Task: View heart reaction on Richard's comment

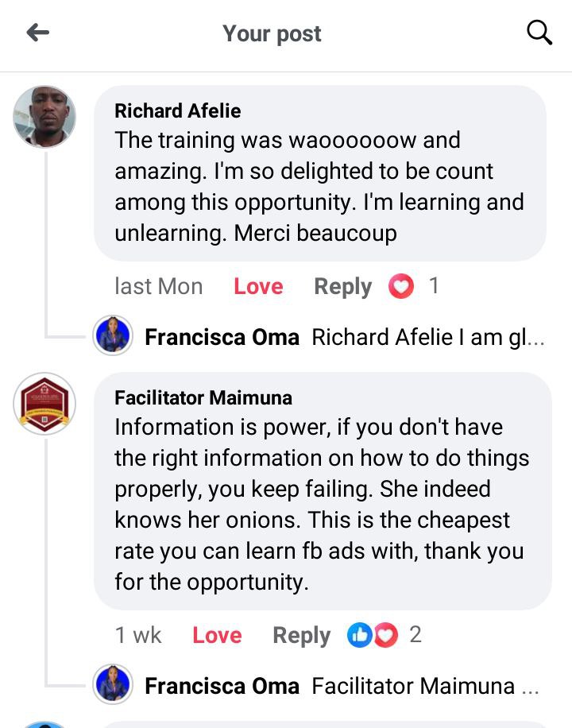Action: 401,286
